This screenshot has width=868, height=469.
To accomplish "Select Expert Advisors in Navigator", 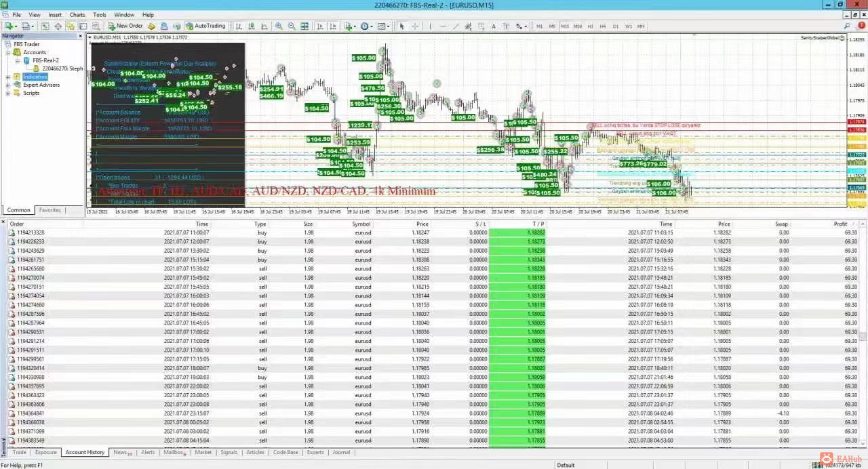I will (41, 85).
